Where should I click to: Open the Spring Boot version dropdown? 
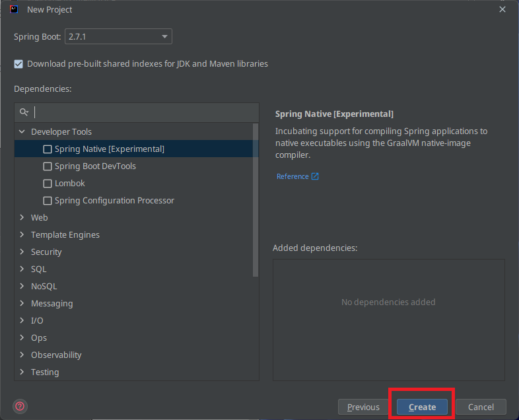pos(118,36)
